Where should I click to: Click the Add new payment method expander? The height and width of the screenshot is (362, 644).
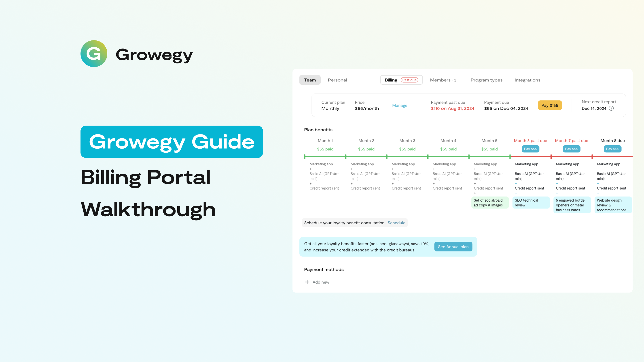pos(317,282)
